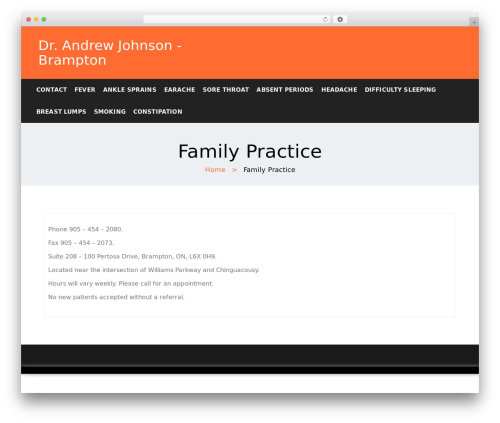Screen dimensions: 500x423
Task: Click the hours will vary weekly text
Action: point(131,284)
